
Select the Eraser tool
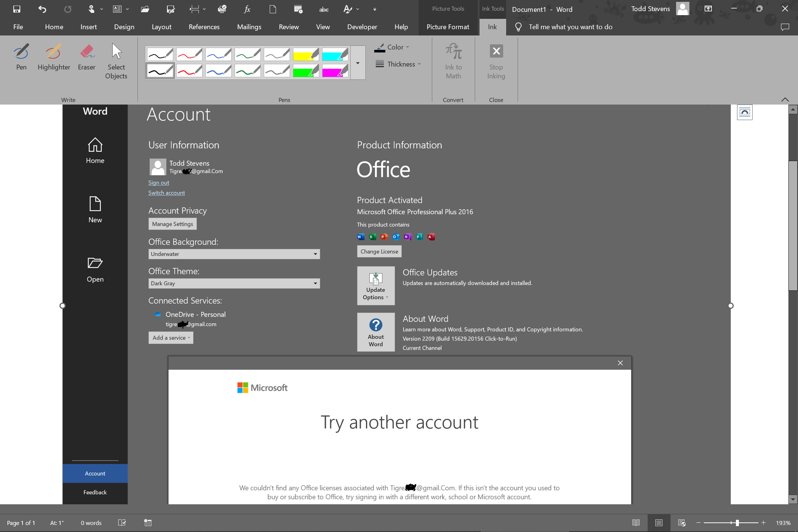coord(87,59)
